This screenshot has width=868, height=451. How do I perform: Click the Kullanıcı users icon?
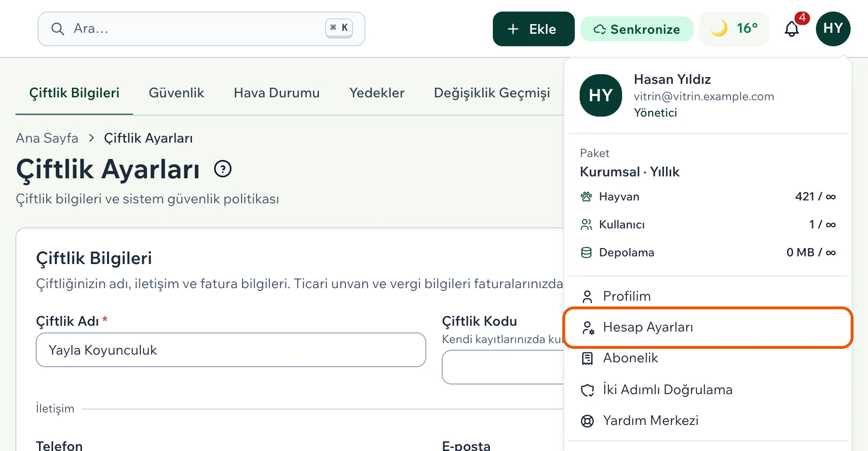(x=586, y=225)
